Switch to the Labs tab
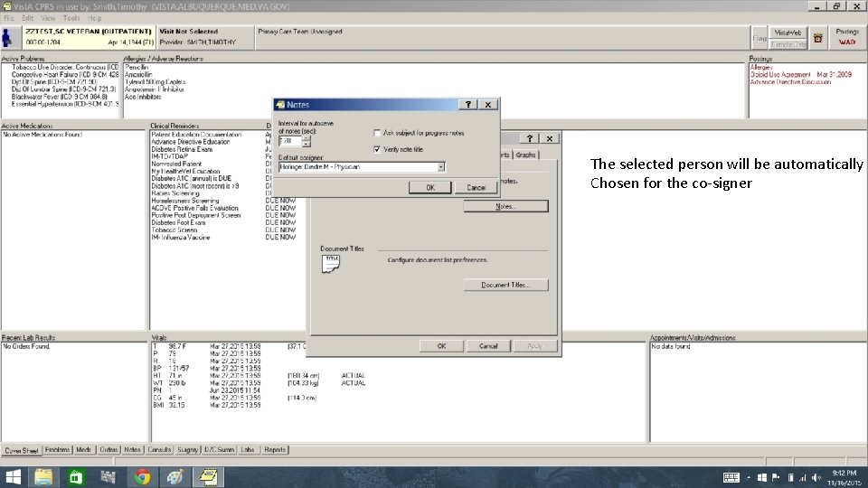 (248, 450)
